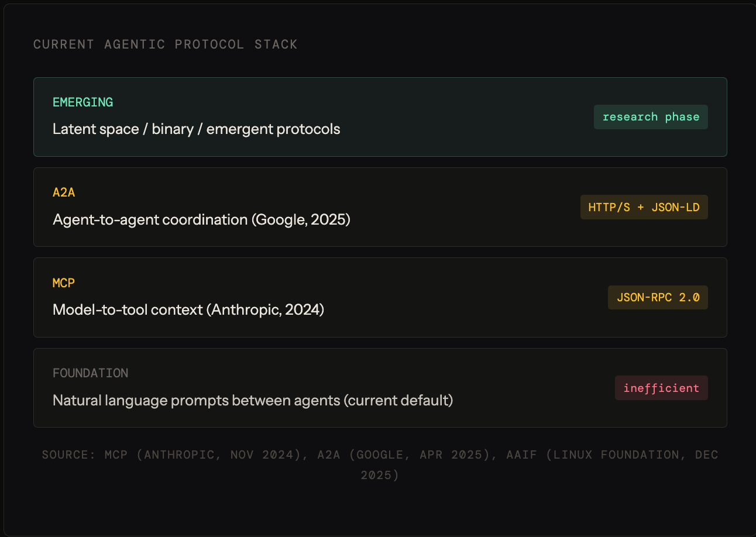Click 'Natural language prompts between agents' text
This screenshot has width=756, height=537.
coord(196,400)
